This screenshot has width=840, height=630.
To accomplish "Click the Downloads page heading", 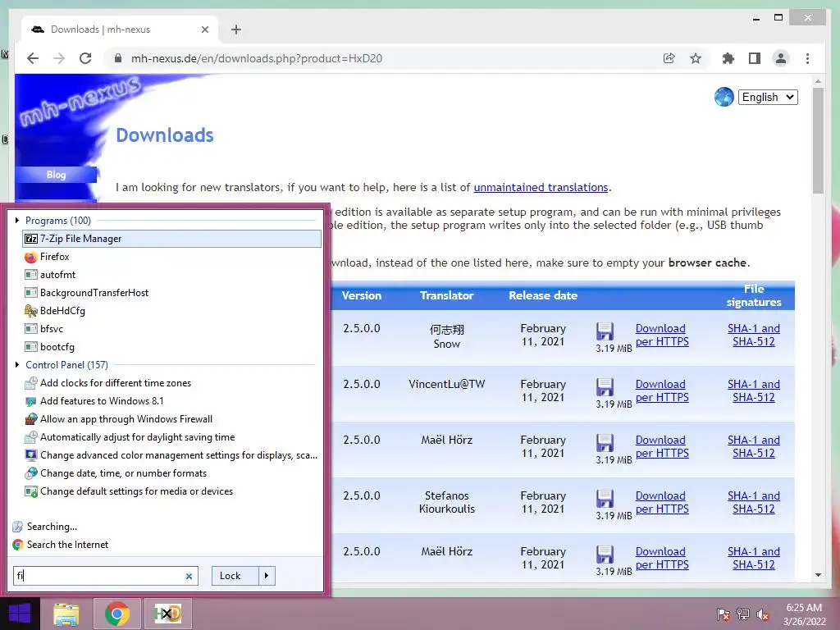I will click(164, 135).
